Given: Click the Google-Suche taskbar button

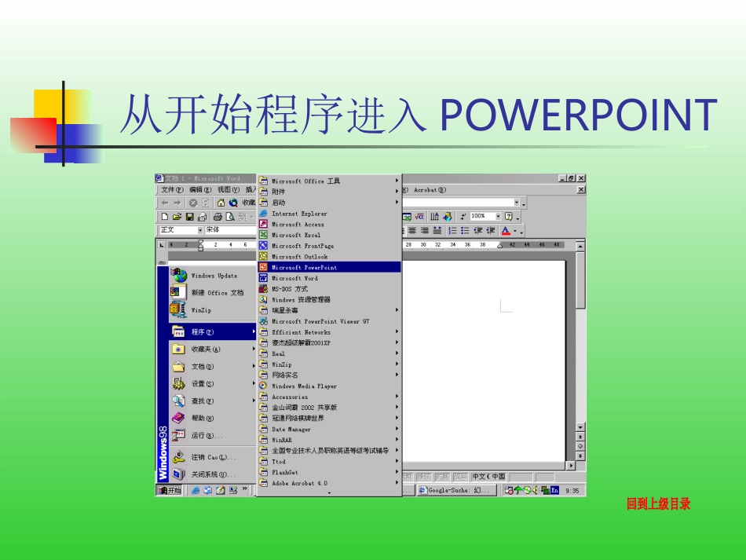Looking at the screenshot, I should pos(456,490).
